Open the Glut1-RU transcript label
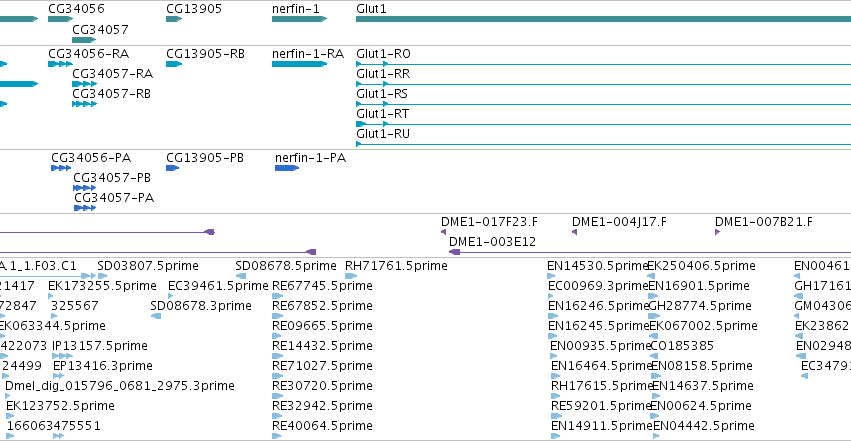The image size is (851, 441). [383, 133]
